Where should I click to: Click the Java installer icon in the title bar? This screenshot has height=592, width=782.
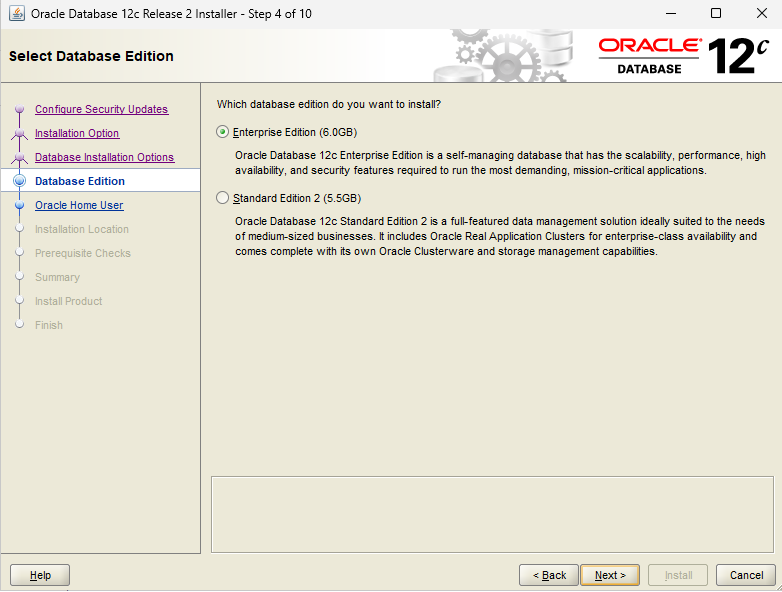(16, 13)
